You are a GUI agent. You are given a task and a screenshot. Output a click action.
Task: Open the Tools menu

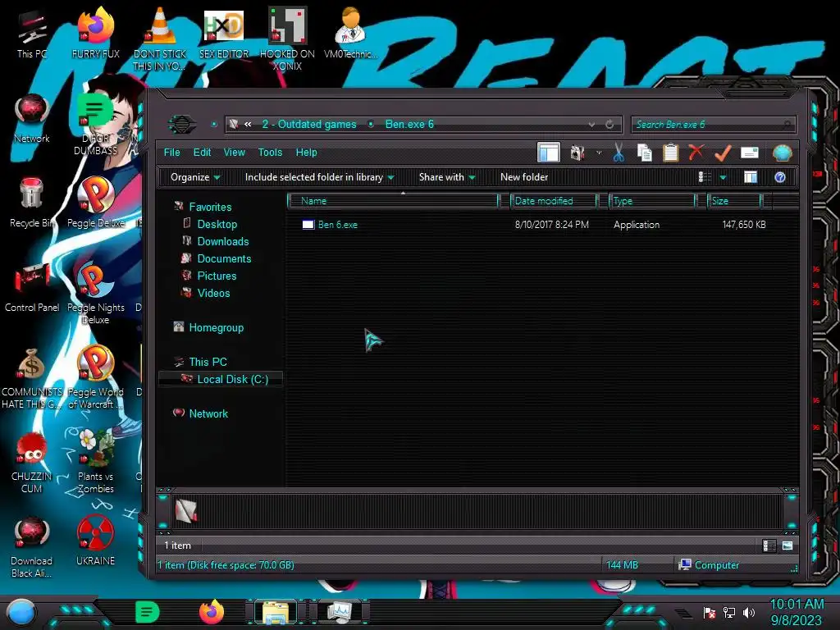point(270,153)
